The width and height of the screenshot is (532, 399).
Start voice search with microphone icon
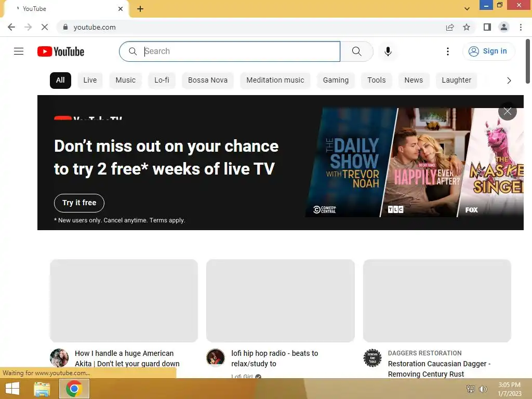click(x=388, y=51)
